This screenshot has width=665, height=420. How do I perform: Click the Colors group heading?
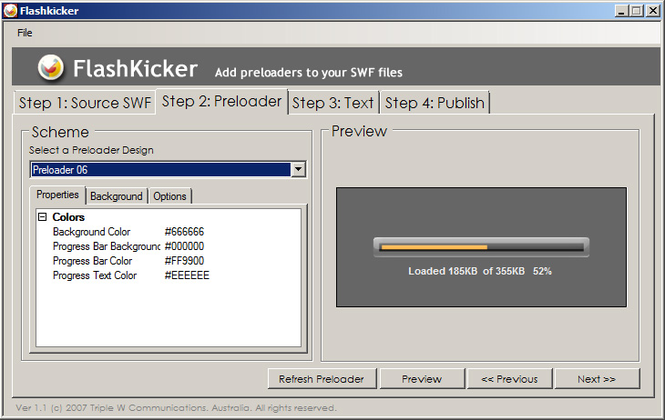68,217
